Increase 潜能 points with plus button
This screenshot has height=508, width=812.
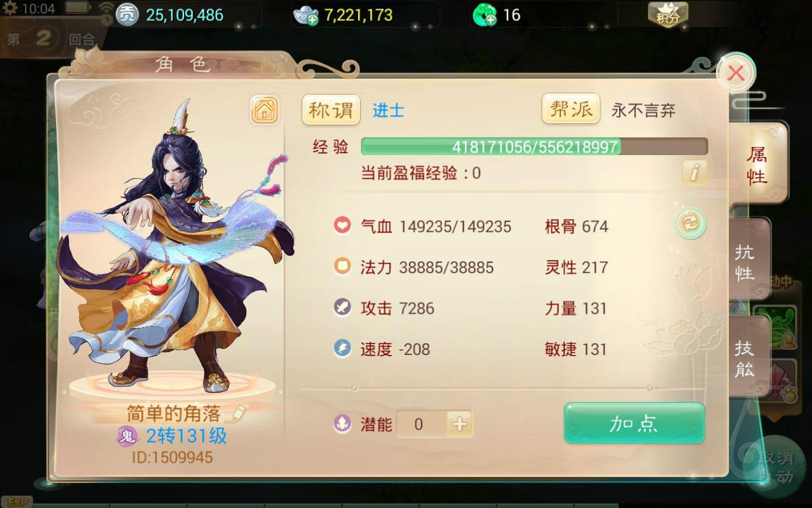pos(459,424)
